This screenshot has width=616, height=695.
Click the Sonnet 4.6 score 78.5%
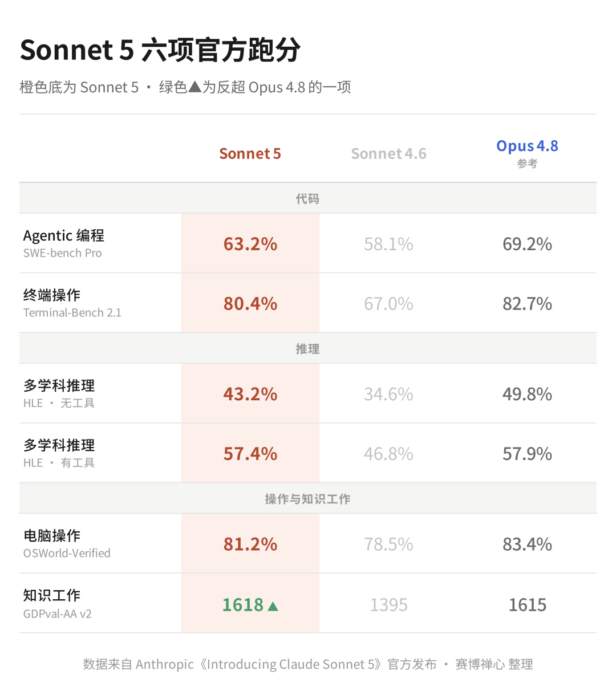388,544
